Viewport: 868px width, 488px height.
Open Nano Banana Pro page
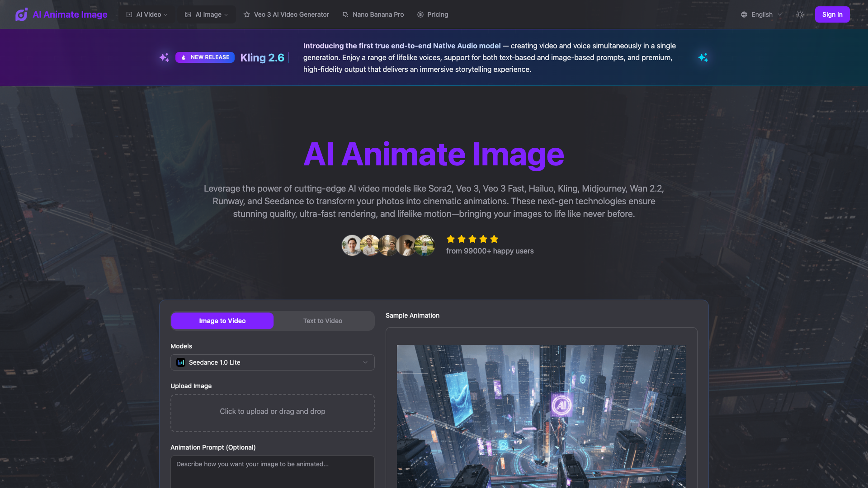pyautogui.click(x=373, y=14)
